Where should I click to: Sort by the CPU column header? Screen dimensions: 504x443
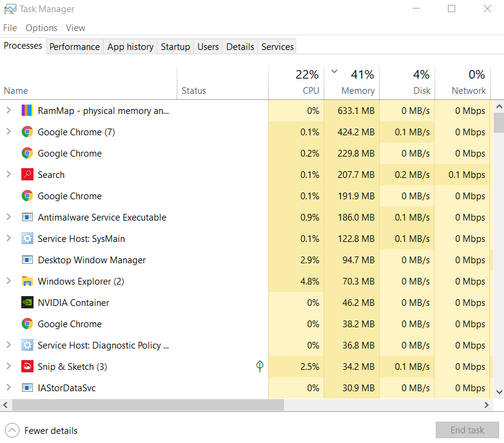[x=296, y=83]
